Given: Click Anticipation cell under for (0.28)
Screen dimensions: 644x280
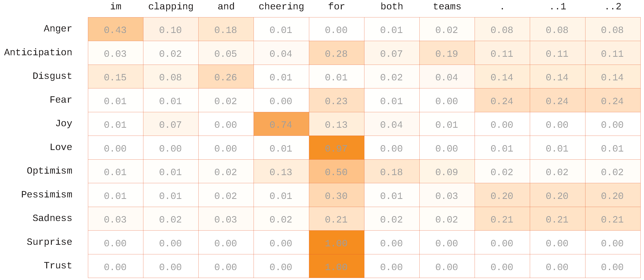Looking at the screenshot, I should (x=337, y=53).
